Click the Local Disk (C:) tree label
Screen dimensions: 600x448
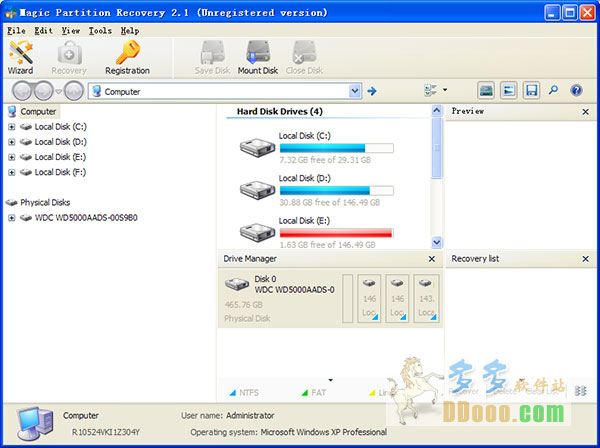60,127
